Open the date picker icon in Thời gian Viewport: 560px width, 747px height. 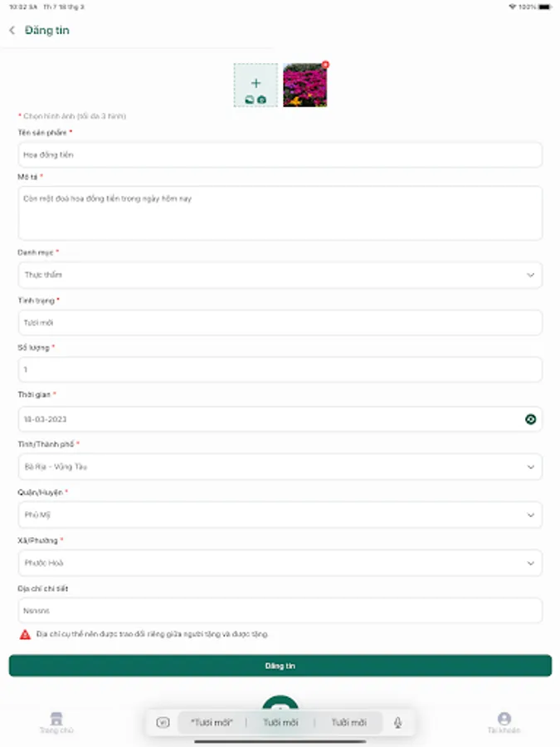(531, 419)
